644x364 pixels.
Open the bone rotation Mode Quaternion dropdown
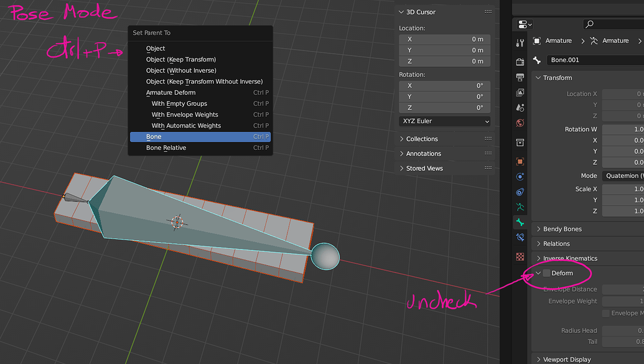pyautogui.click(x=623, y=176)
